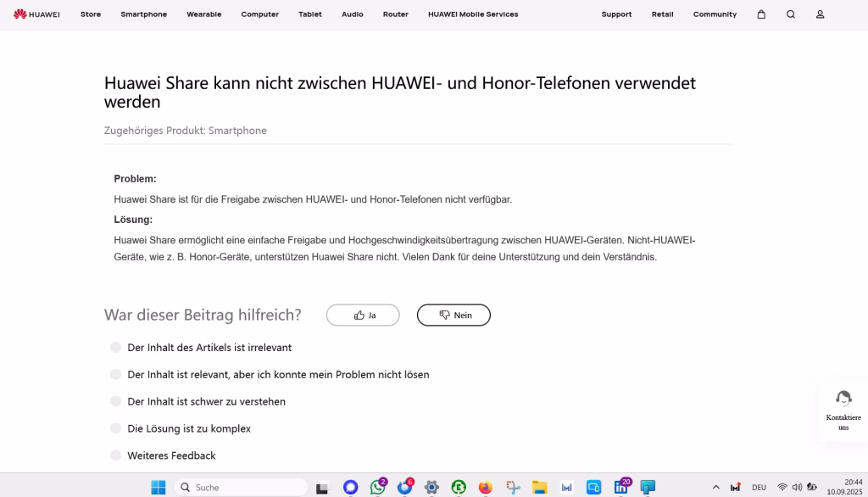Click the 'War dieser Beitrag hilfreich?' text
The image size is (868, 497).
pyautogui.click(x=203, y=315)
